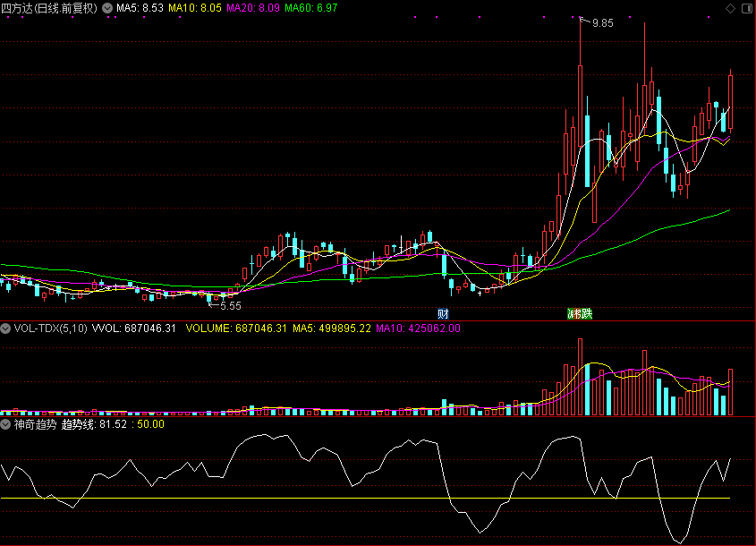Click the green MA60: 6.97 label

[311, 8]
